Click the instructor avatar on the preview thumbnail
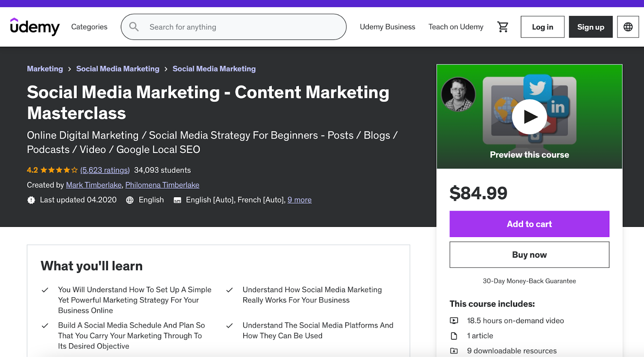644x357 pixels. [458, 94]
